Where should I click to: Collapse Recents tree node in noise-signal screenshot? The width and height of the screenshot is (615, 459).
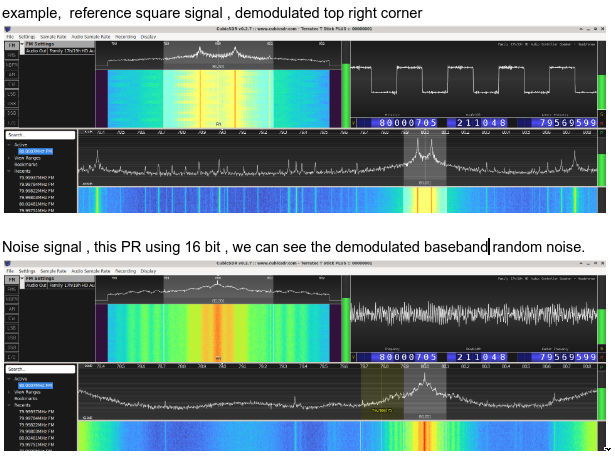[9, 405]
